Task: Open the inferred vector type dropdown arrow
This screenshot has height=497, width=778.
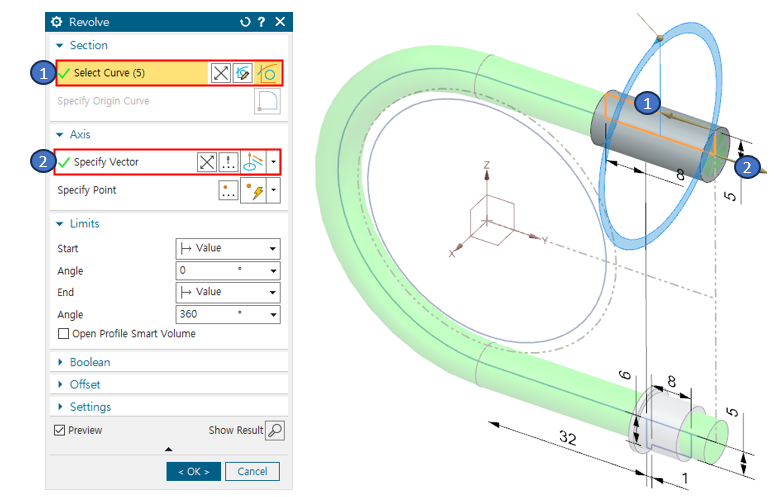Action: tap(274, 162)
